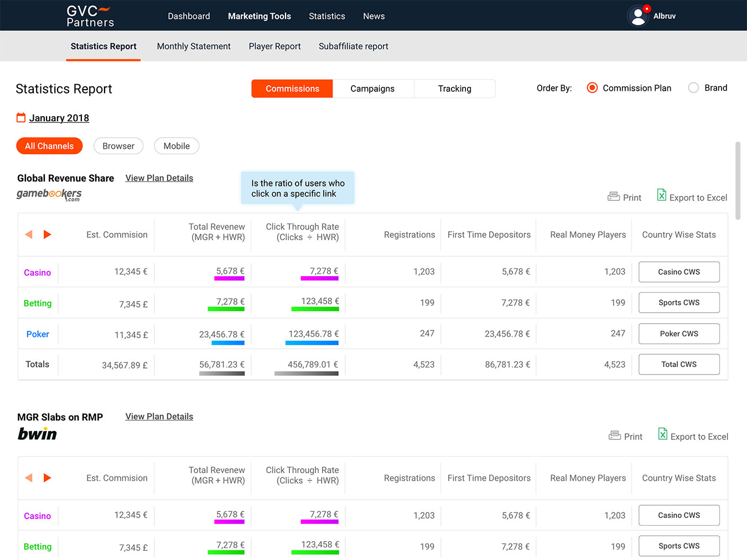
Task: Select the Brand order radio button
Action: pyautogui.click(x=693, y=88)
